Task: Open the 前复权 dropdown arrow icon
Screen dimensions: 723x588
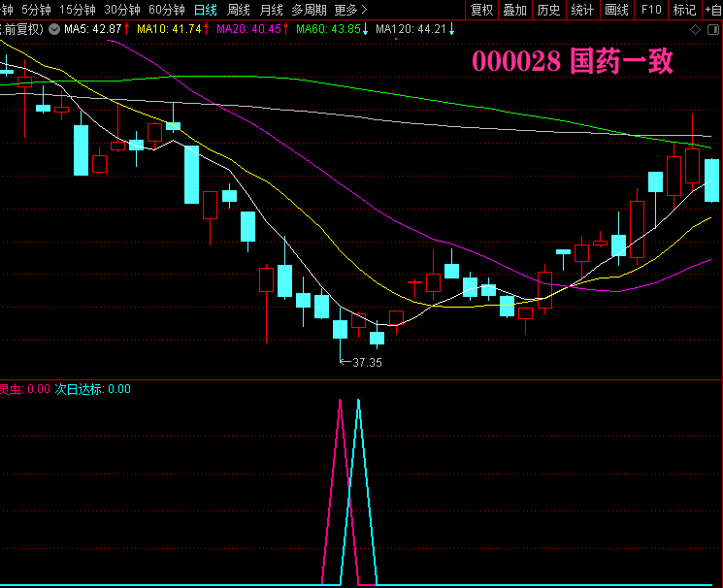Action: 54,29
